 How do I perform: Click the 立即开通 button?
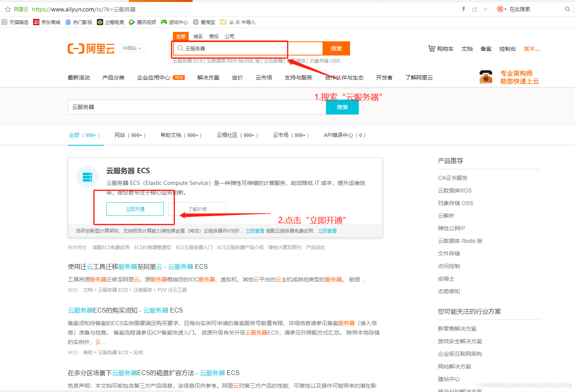pyautogui.click(x=135, y=209)
